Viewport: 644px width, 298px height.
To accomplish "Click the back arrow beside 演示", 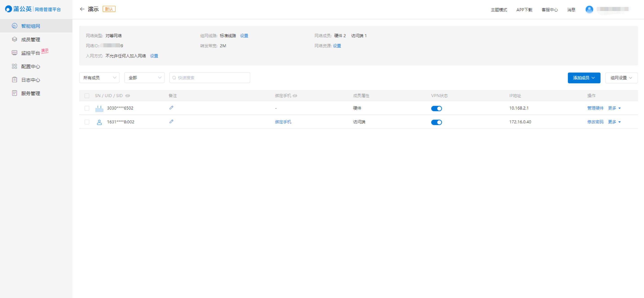I will click(x=82, y=9).
